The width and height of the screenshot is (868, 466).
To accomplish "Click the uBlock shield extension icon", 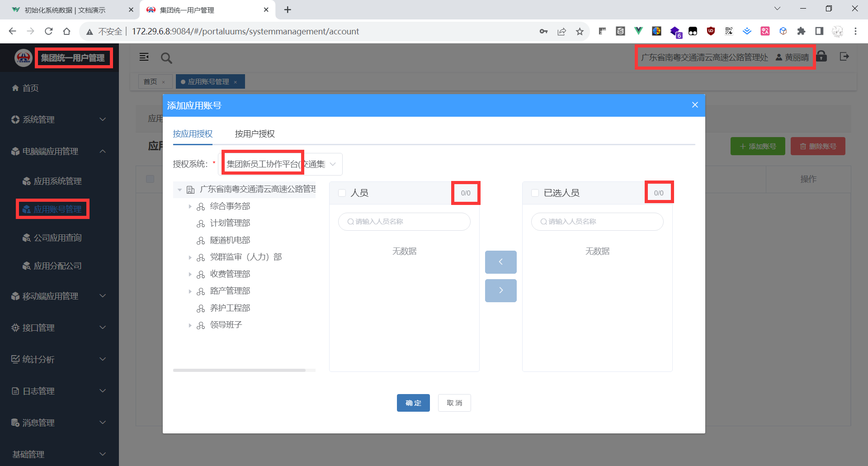I will [711, 31].
